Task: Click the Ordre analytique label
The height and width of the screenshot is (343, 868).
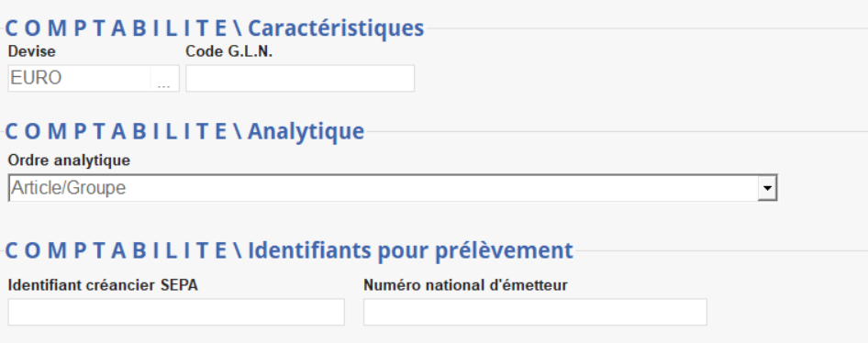Action: pyautogui.click(x=69, y=160)
